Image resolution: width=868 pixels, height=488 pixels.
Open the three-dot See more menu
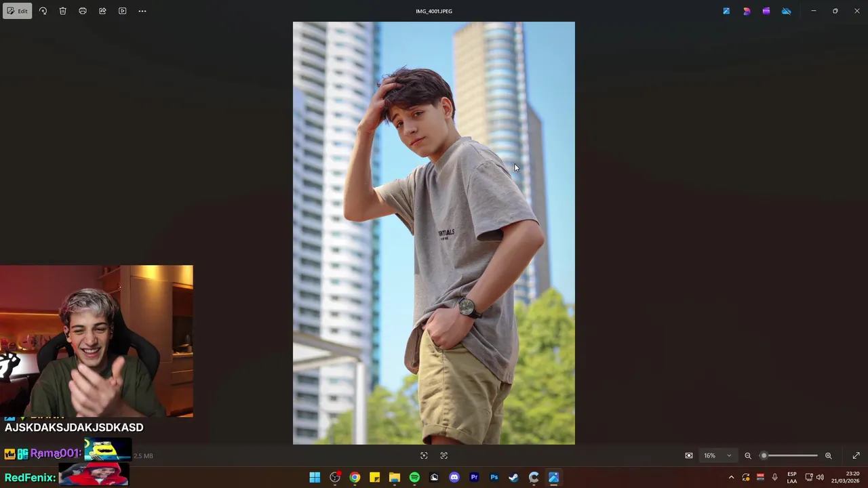point(142,11)
